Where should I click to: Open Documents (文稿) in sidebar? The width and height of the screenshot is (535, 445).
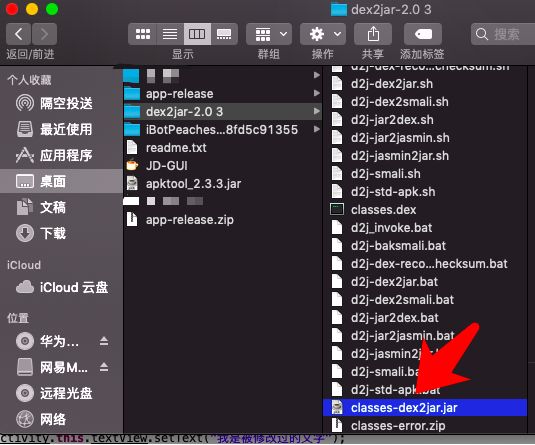pos(61,207)
